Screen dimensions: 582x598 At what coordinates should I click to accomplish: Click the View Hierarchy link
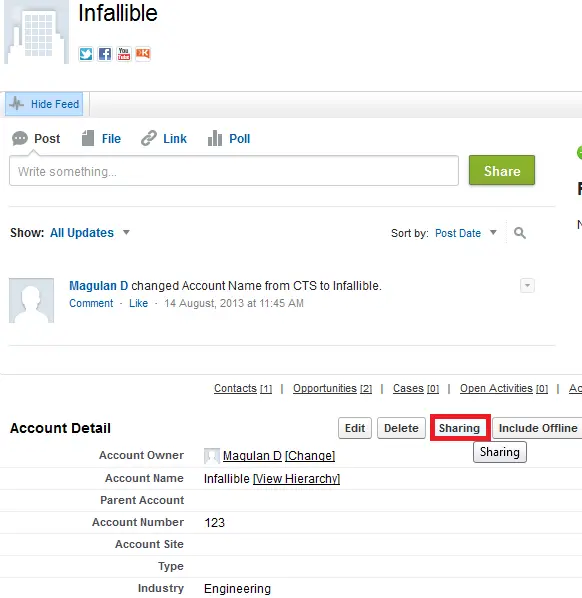point(296,478)
